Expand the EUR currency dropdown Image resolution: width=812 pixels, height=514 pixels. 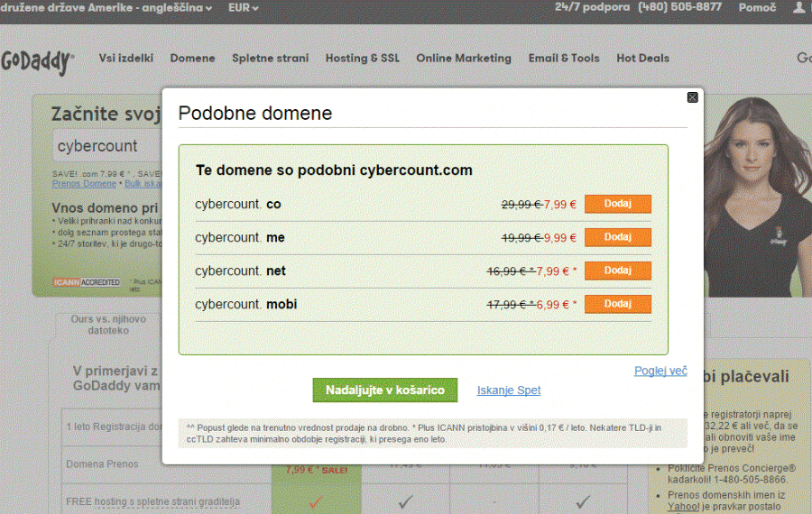pyautogui.click(x=243, y=8)
